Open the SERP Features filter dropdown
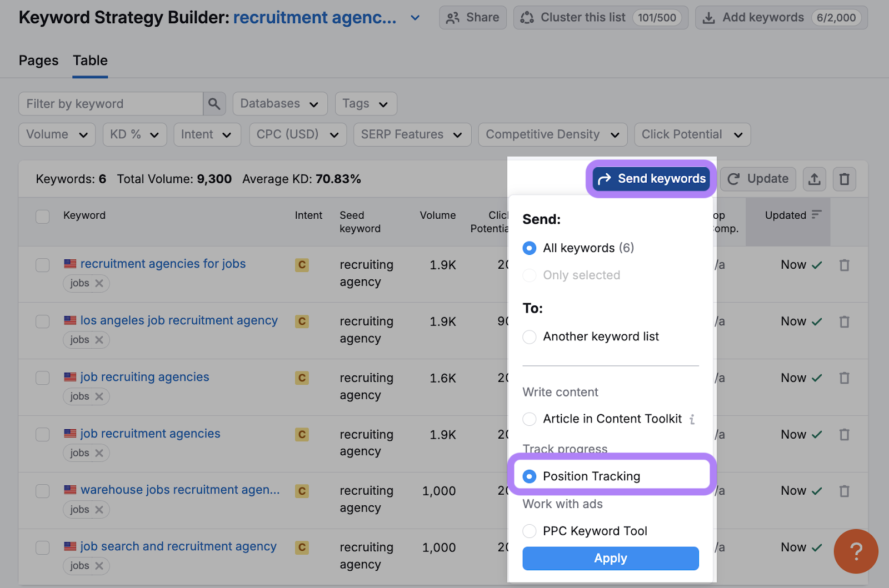889x588 pixels. point(412,134)
